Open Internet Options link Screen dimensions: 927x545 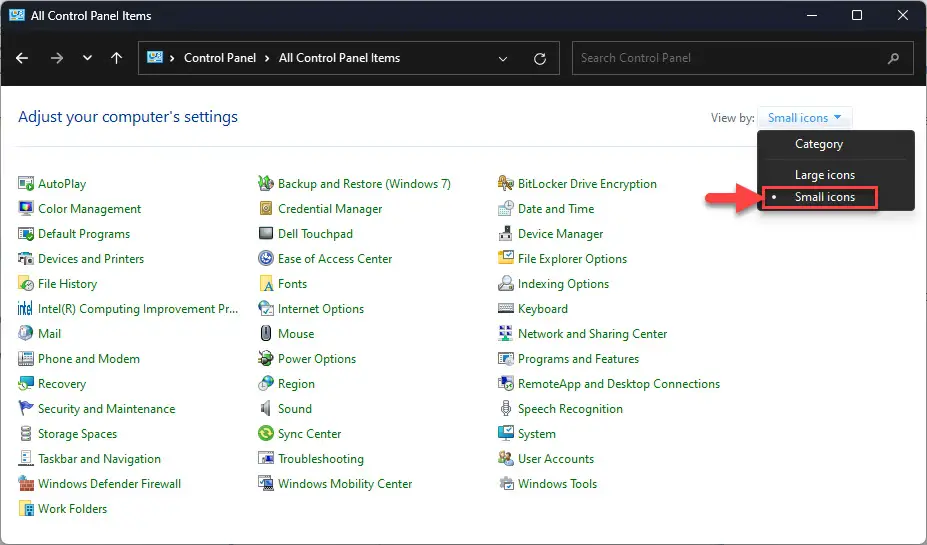click(321, 309)
